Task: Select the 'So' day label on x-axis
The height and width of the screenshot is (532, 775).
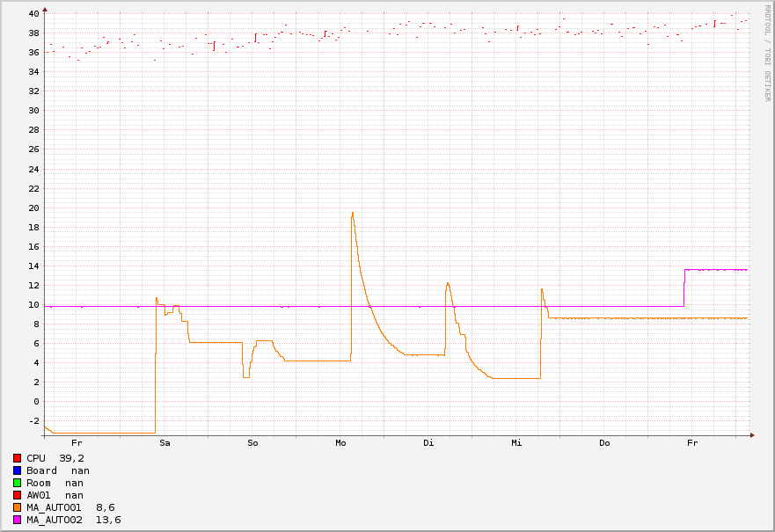Action: point(252,443)
